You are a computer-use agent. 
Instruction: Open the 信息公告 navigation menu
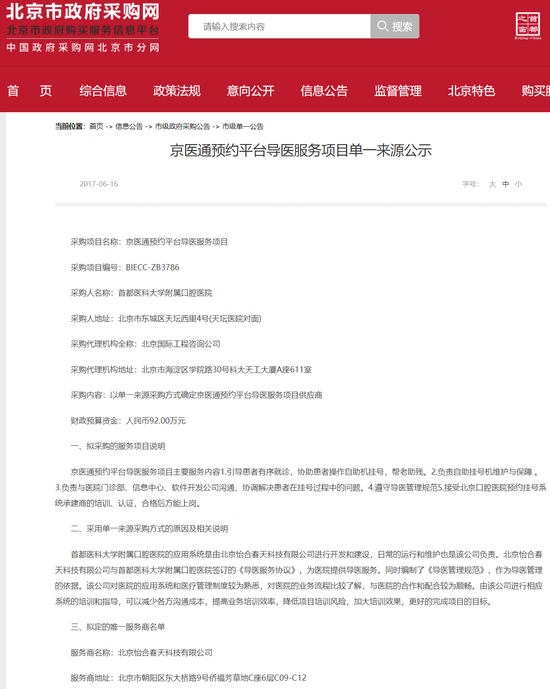tap(324, 91)
